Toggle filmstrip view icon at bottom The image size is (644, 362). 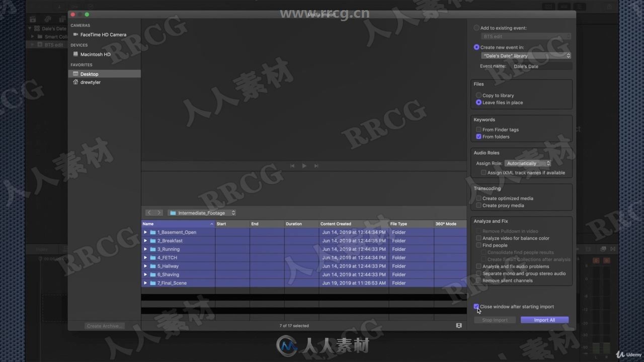459,326
